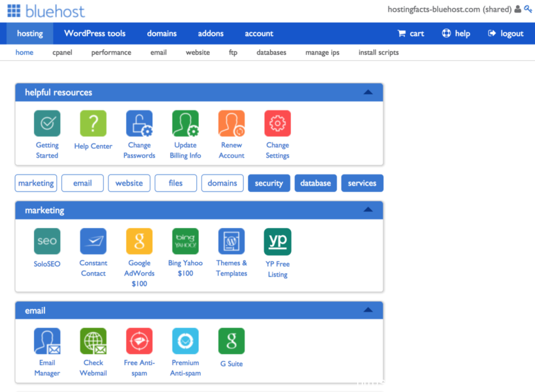Select the hosting main tab
Image resolution: width=535 pixels, height=392 pixels.
(x=30, y=33)
